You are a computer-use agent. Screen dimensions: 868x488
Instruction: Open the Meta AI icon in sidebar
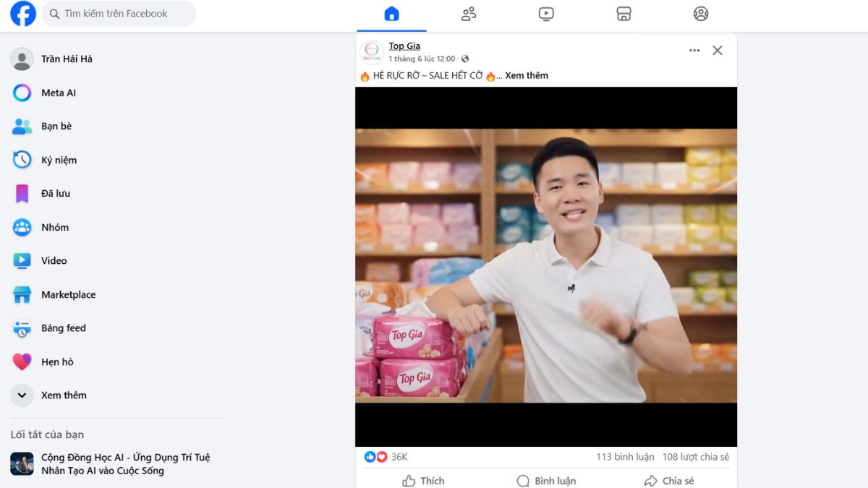coord(22,93)
